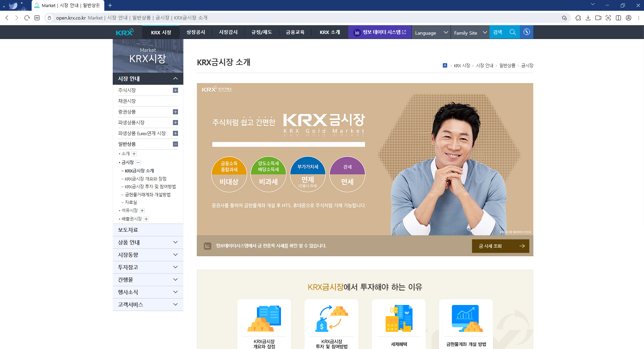Click the 금 시세 조회 button
644x349 pixels.
point(500,246)
